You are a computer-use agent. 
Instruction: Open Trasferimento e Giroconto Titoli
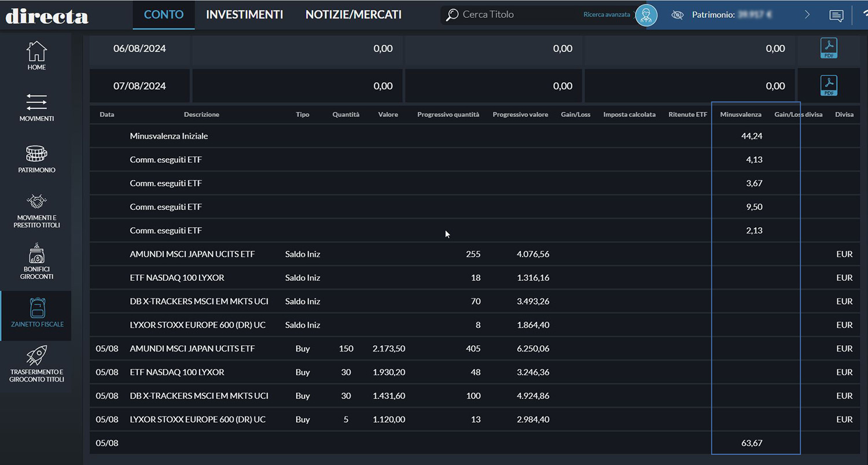coord(36,365)
